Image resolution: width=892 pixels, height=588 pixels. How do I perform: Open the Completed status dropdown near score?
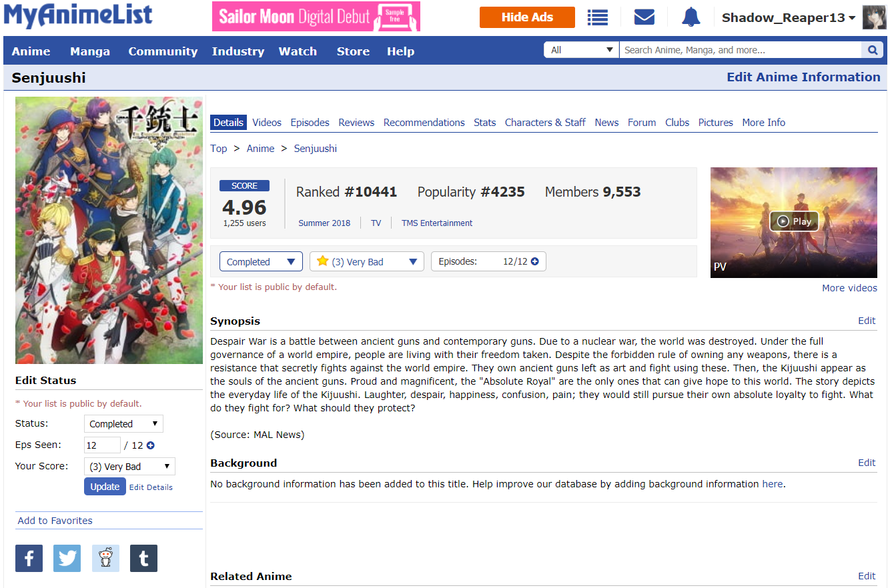pyautogui.click(x=260, y=261)
